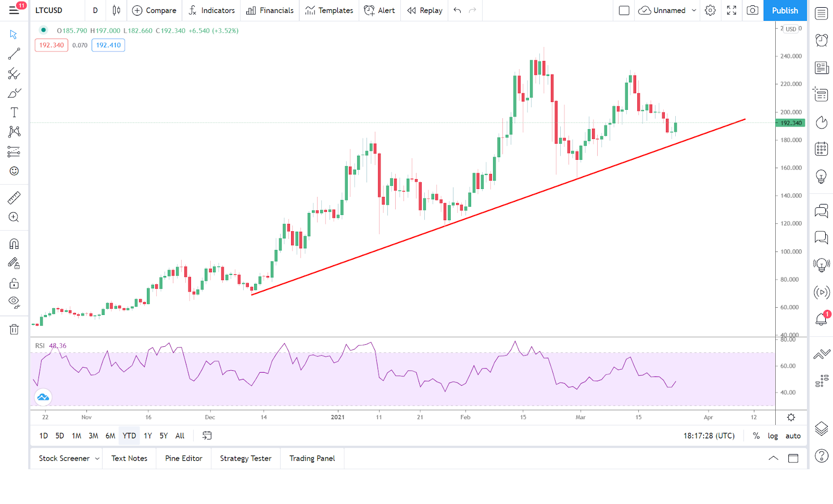Screen dimensions: 833x504
Task: Open the hotlists panel
Action: coord(821,122)
